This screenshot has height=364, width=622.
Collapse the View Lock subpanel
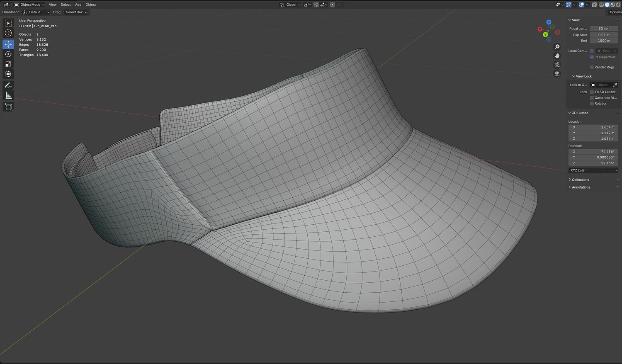582,76
